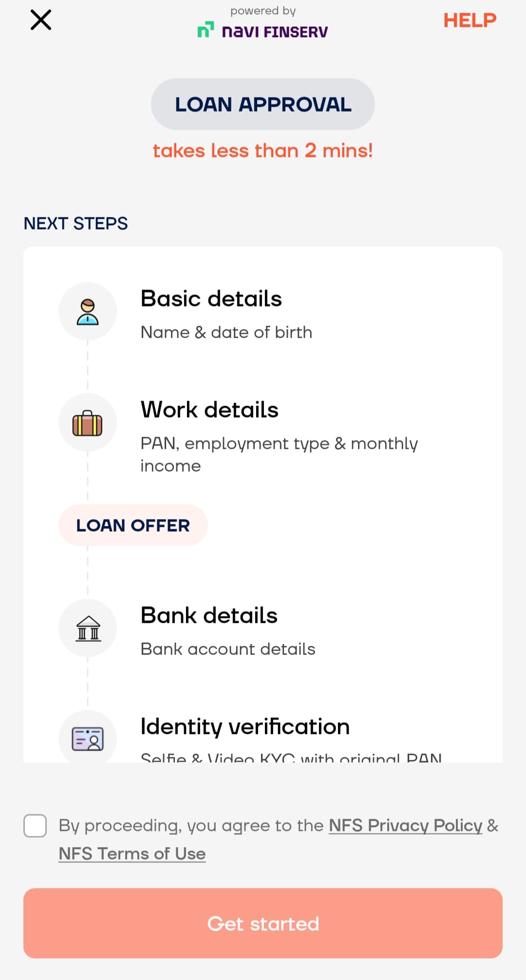Tap 'takes less than 2 mins!' text
Screen dimensions: 526x980
[263, 151]
